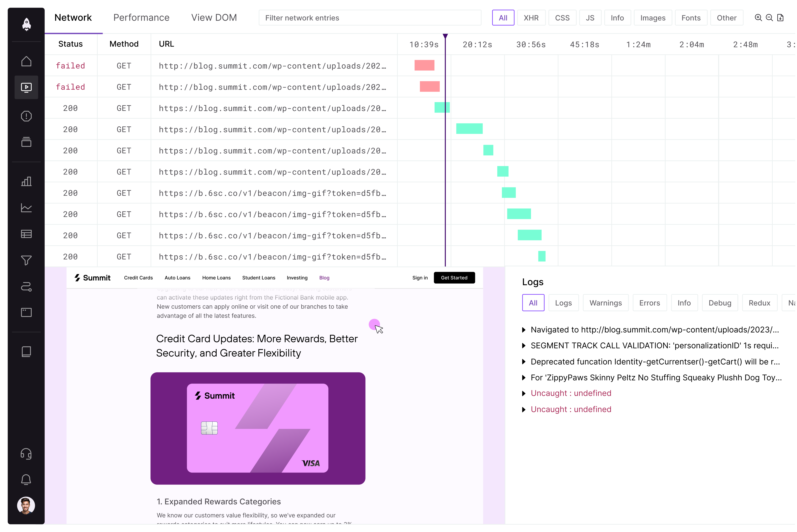Expand the first 'Uncaught : undefined' entry

[x=524, y=394]
